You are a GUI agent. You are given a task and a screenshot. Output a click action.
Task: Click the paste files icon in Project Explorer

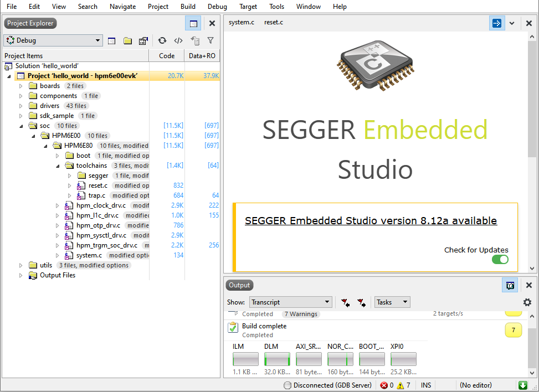(x=195, y=41)
